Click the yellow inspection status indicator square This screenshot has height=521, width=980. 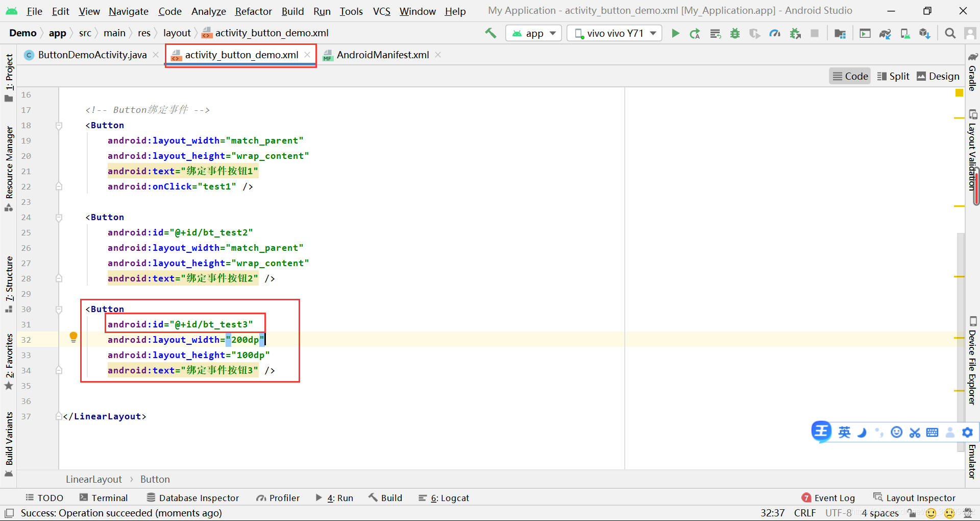(959, 93)
